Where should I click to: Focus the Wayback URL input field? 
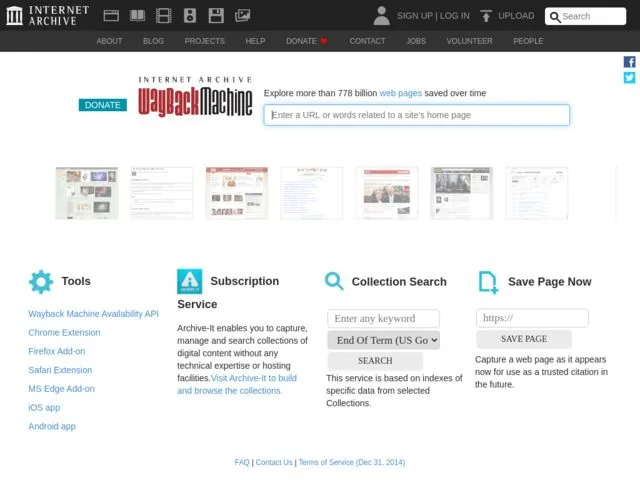417,115
